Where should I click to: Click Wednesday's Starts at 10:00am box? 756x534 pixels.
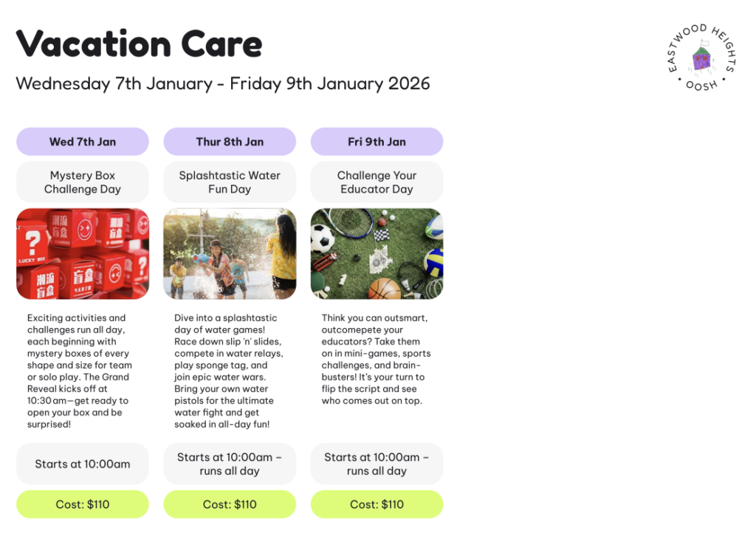(83, 465)
